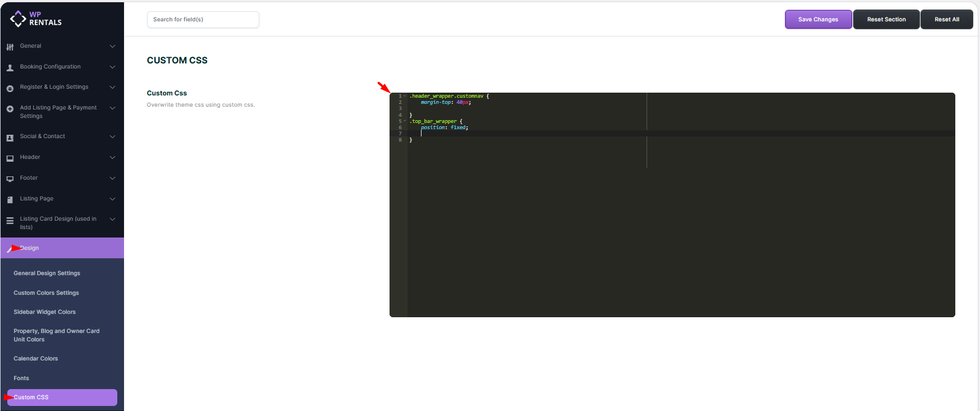Expand the General section chevron

click(x=112, y=46)
